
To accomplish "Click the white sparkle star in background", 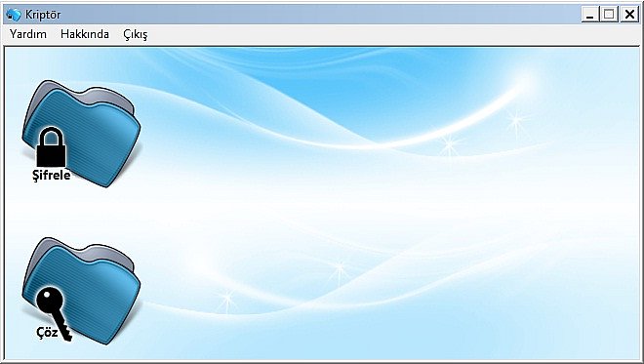I will click(515, 120).
